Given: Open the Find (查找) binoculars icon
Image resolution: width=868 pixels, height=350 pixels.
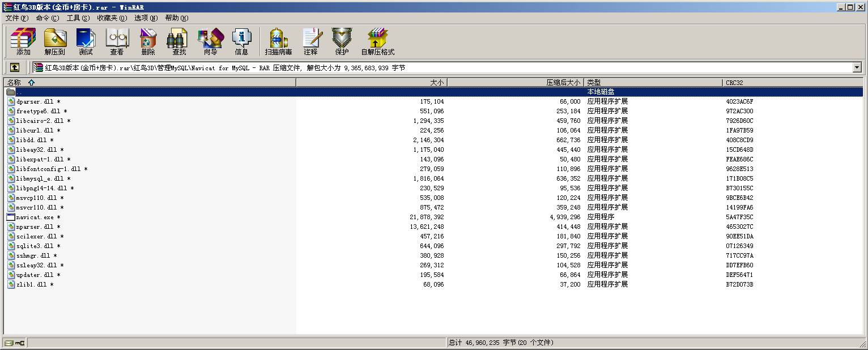Looking at the screenshot, I should pos(179,42).
